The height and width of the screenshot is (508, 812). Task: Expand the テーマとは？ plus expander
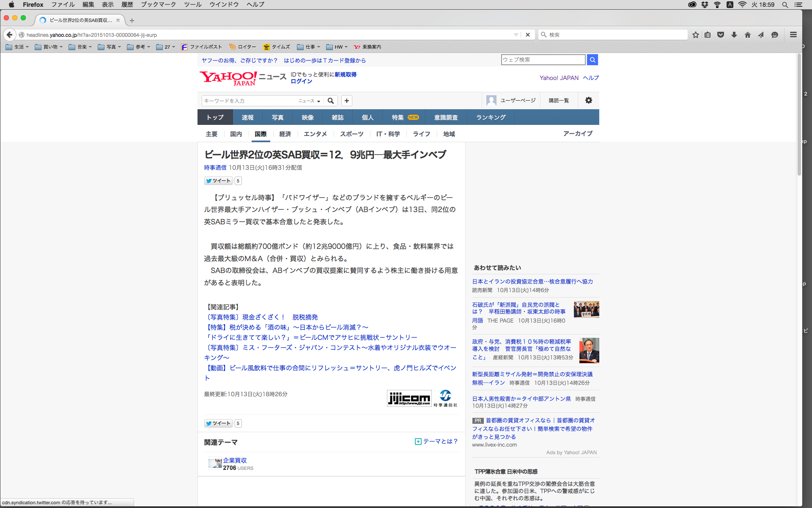tap(418, 442)
